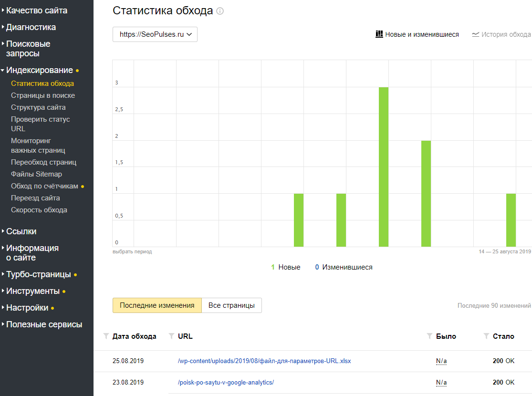Collapse the Индексирование sidebar section
Viewport: 532px width, 396px height.
(40, 70)
